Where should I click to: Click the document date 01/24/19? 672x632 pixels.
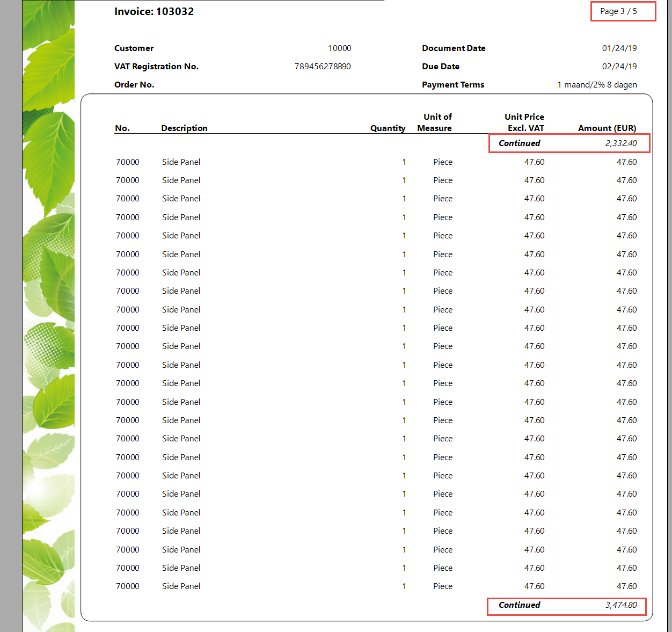tap(619, 48)
